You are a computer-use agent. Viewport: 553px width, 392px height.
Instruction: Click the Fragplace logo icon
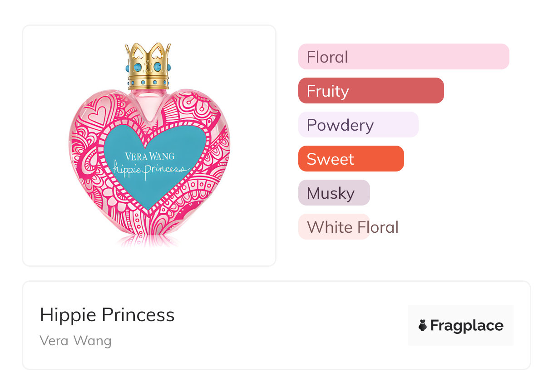pos(423,325)
